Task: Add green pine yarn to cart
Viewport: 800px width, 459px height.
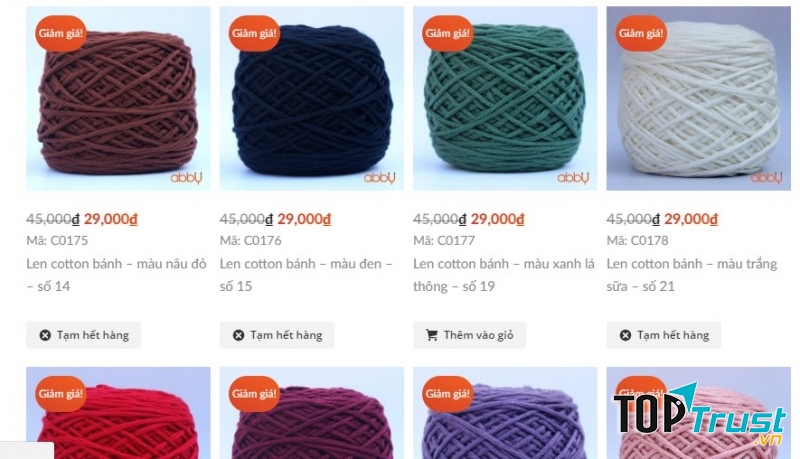Action: click(x=469, y=335)
